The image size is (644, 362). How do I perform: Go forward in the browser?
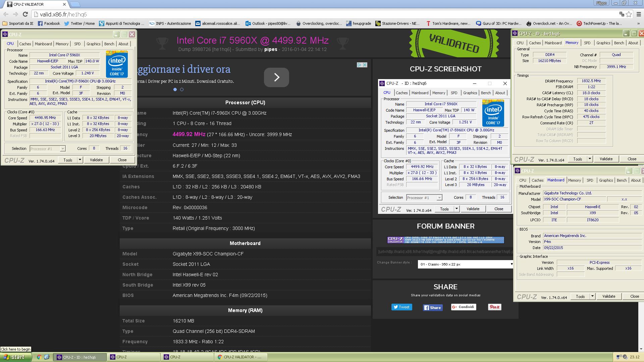(15, 14)
